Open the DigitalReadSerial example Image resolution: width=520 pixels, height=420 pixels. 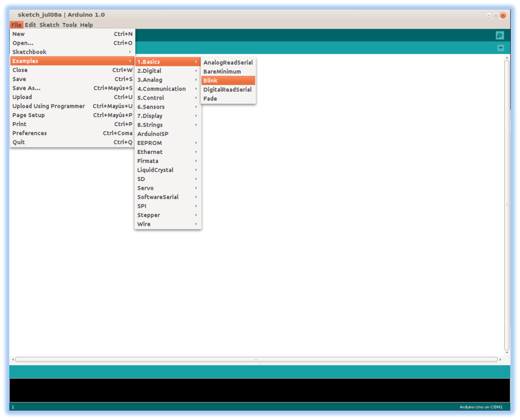click(x=228, y=89)
